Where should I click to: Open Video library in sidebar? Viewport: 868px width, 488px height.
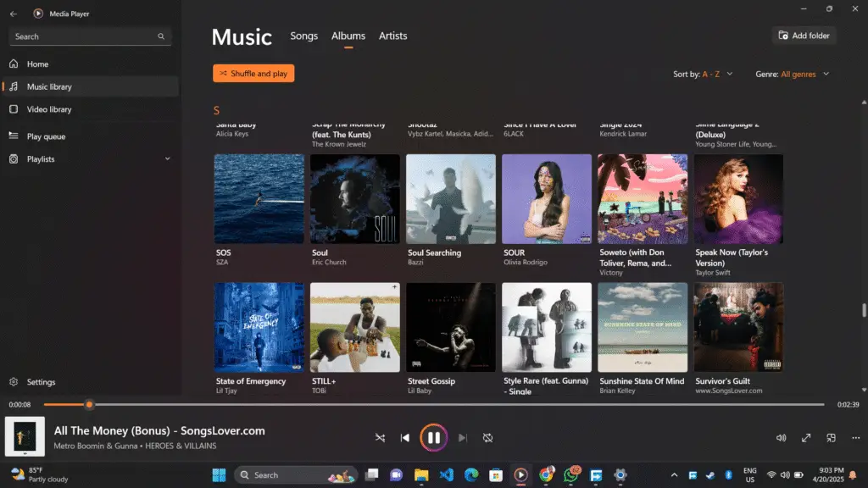coord(90,109)
